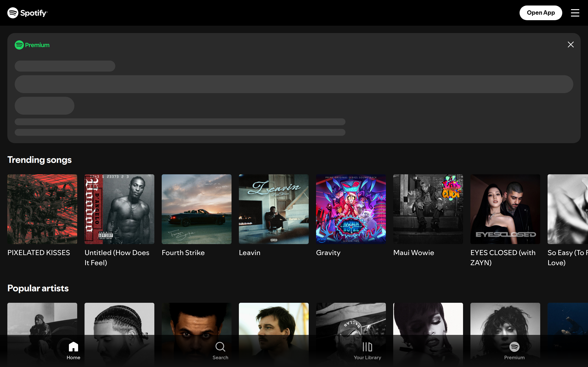
Task: Dismiss the Premium banner with X
Action: 571,45
